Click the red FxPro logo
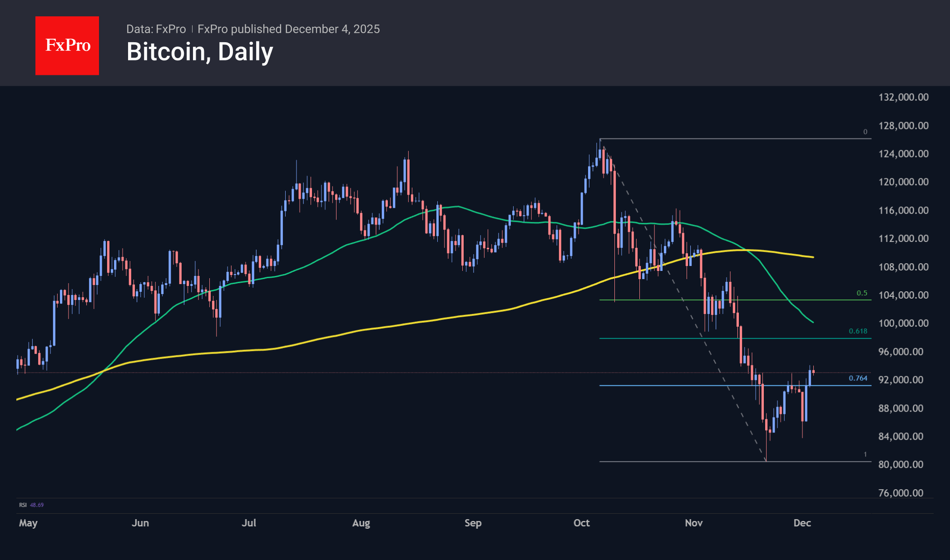The height and width of the screenshot is (560, 950). pyautogui.click(x=67, y=45)
